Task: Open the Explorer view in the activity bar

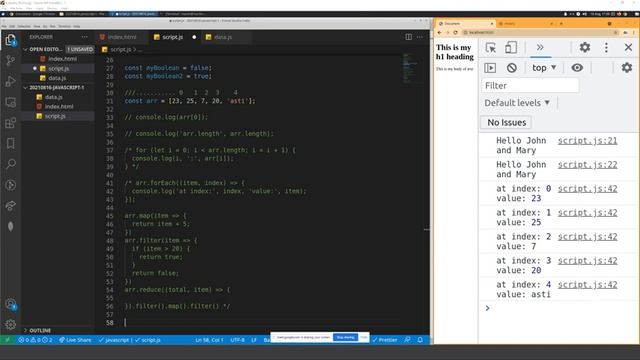Action: pyautogui.click(x=11, y=40)
